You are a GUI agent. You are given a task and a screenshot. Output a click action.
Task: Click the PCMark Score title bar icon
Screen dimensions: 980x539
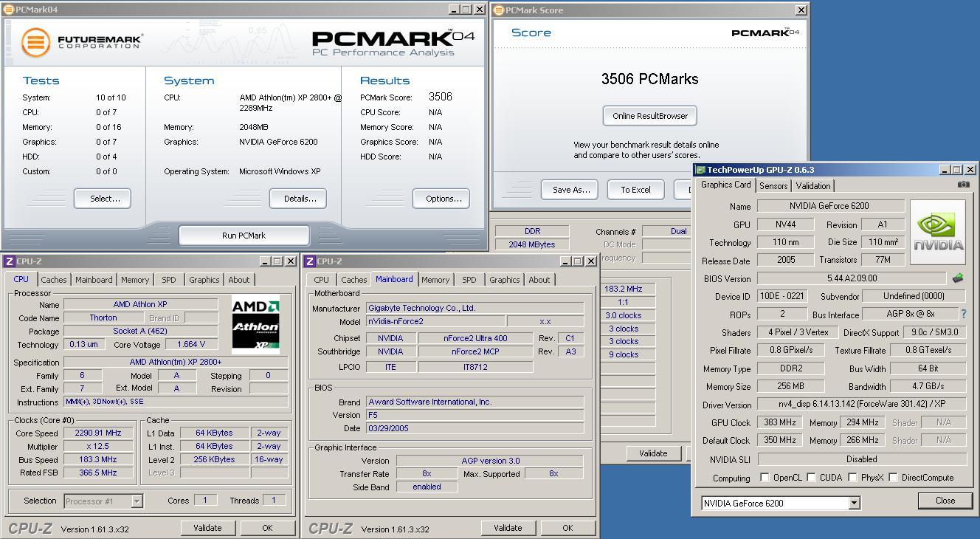[x=499, y=10]
